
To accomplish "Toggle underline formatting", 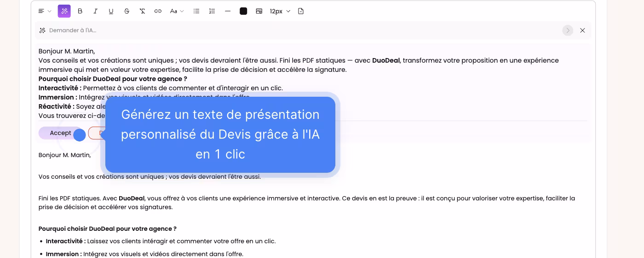I will pyautogui.click(x=111, y=11).
